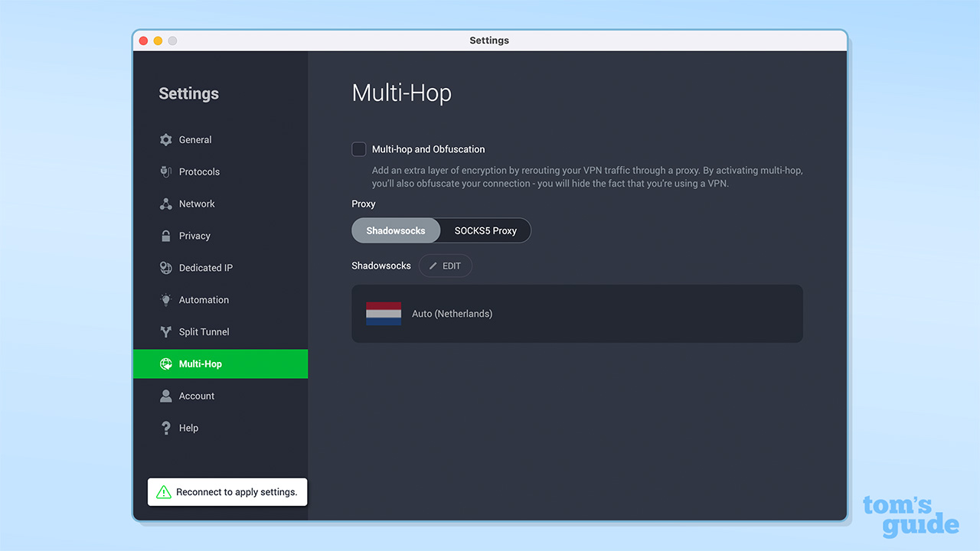Click the Privacy padlock icon

tap(165, 236)
